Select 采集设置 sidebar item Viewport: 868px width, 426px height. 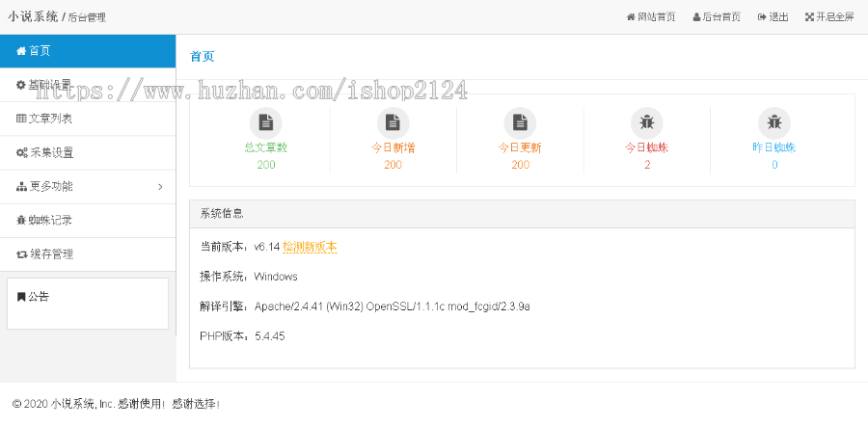88,152
